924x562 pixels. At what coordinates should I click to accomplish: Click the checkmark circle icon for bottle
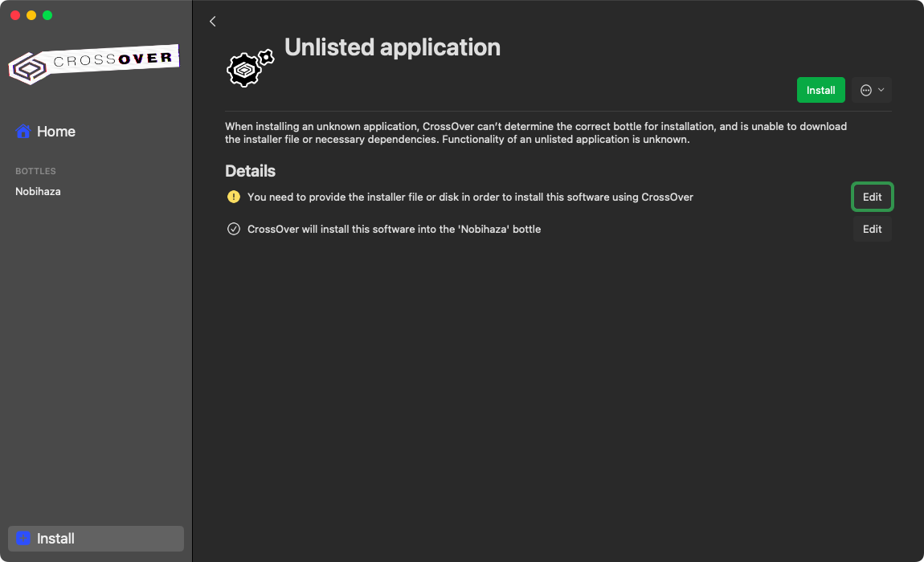coord(234,229)
